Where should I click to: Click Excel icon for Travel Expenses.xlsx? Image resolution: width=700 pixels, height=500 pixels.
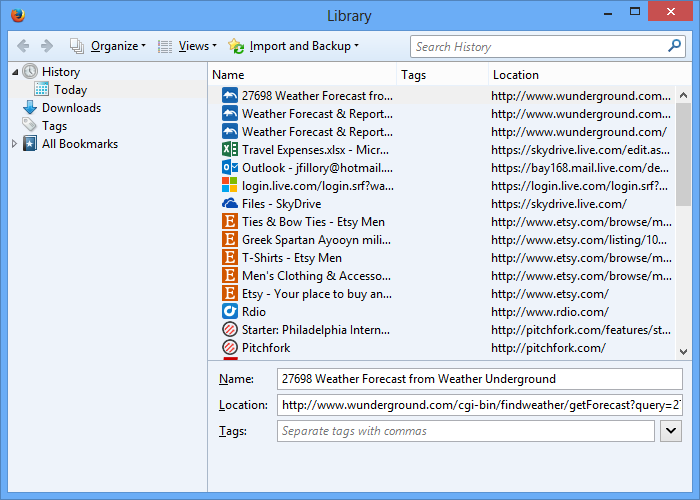click(x=229, y=150)
